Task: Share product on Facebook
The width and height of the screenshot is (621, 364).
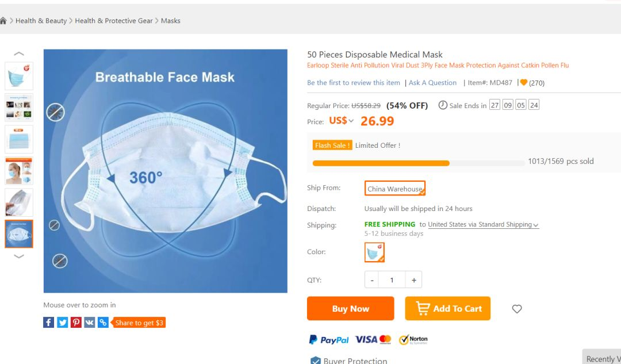Action: [x=49, y=323]
